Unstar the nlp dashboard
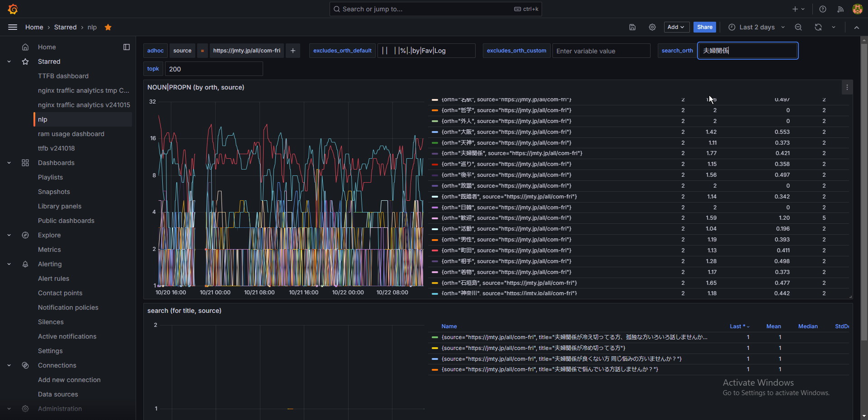 click(x=108, y=27)
